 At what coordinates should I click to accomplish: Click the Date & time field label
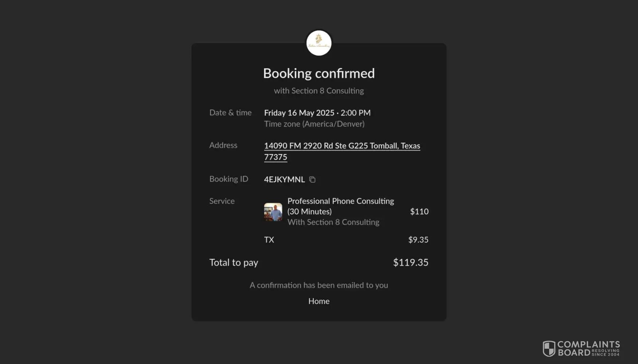click(x=230, y=113)
